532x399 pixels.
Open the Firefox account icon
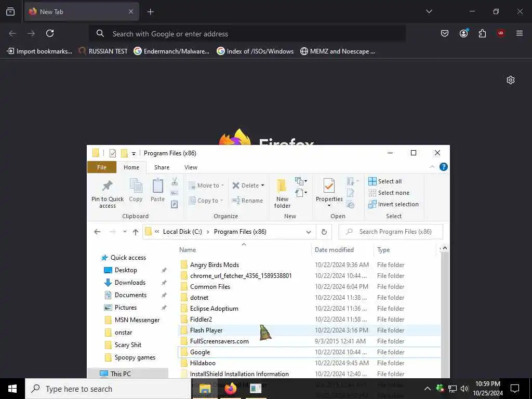tap(463, 33)
